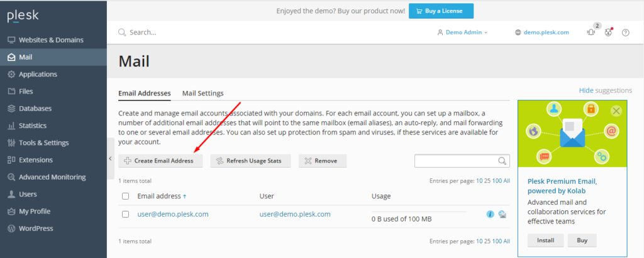Select Mail in the sidebar
644x258 pixels.
point(53,57)
